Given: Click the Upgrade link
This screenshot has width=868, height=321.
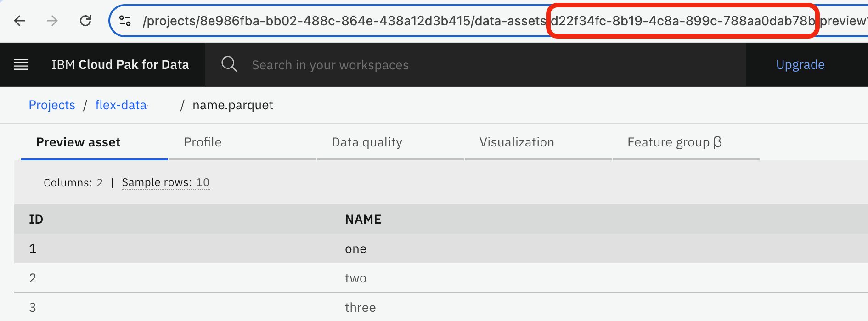Looking at the screenshot, I should coord(800,64).
